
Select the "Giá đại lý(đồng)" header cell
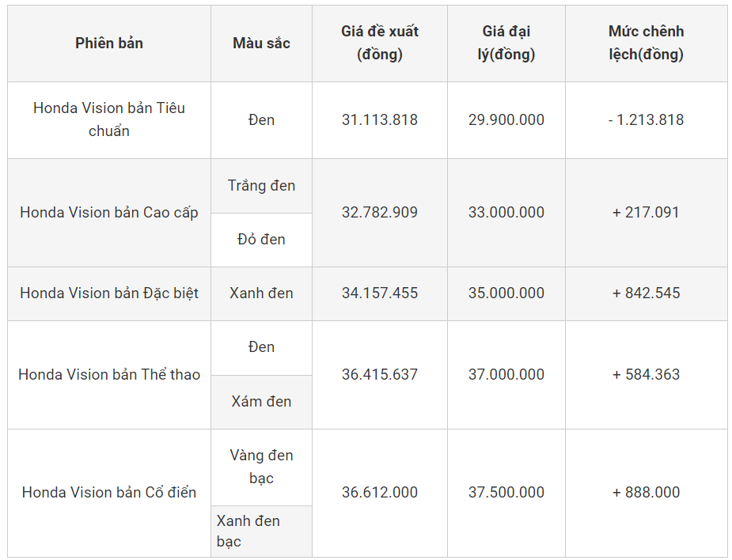(506, 44)
